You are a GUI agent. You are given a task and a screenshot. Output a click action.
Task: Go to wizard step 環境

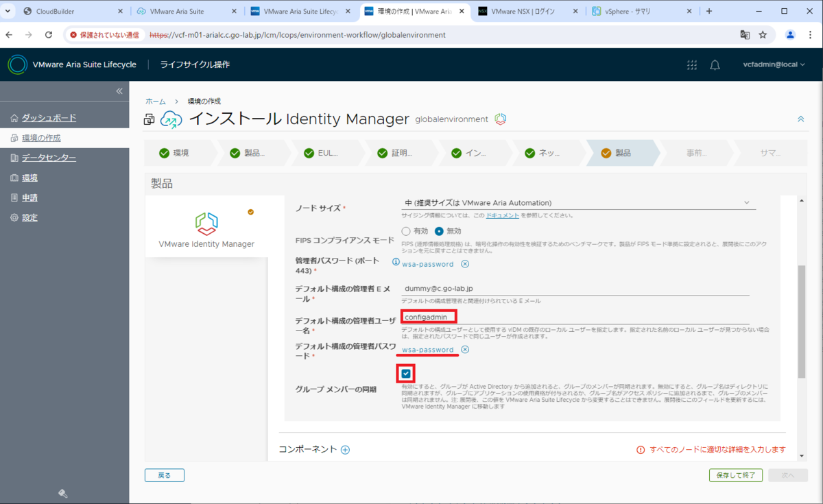pyautogui.click(x=180, y=153)
